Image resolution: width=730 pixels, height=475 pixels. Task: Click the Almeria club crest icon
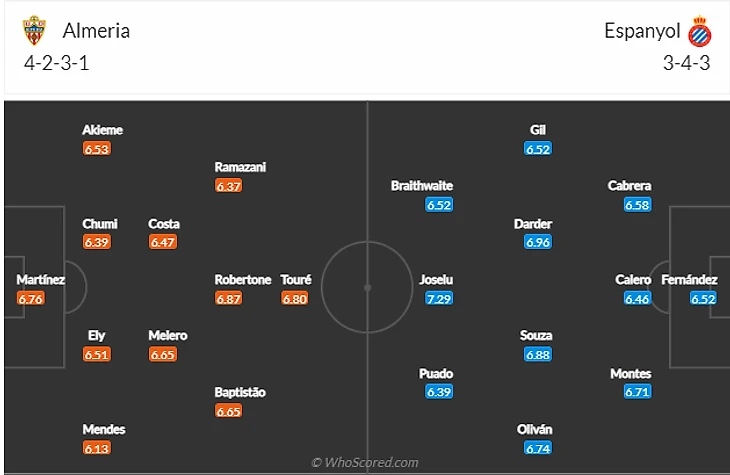(34, 30)
